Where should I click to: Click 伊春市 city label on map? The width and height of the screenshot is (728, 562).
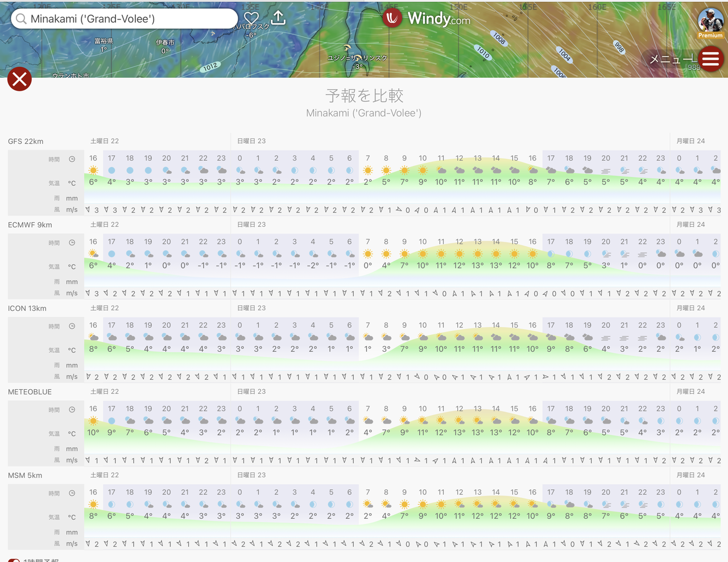tap(165, 43)
